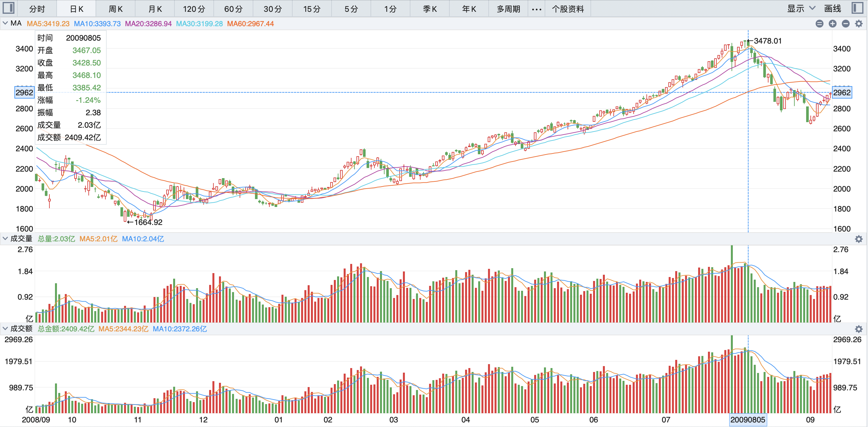Switch to the 分时 tab
Viewport: 868px width, 427px height.
click(x=37, y=9)
